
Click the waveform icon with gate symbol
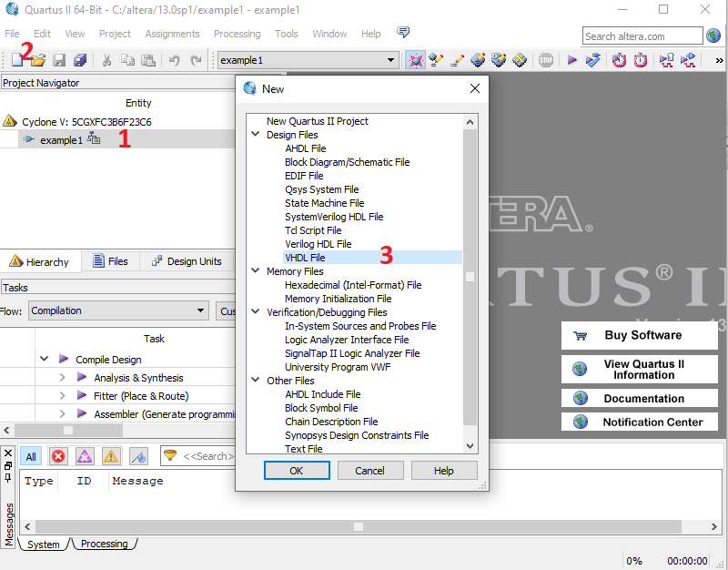click(688, 60)
